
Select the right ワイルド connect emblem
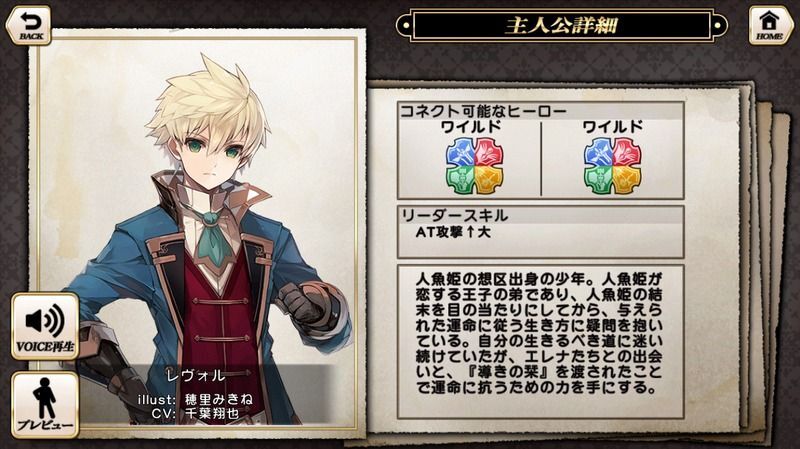point(612,166)
